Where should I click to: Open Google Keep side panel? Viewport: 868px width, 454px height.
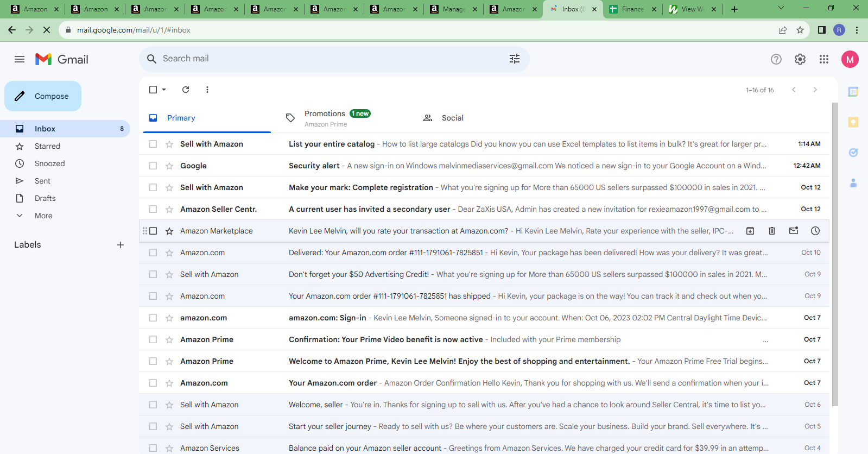[853, 122]
